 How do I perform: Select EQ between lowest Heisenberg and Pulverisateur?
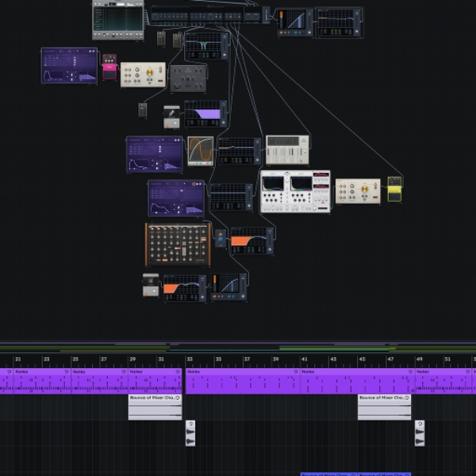[x=232, y=197]
